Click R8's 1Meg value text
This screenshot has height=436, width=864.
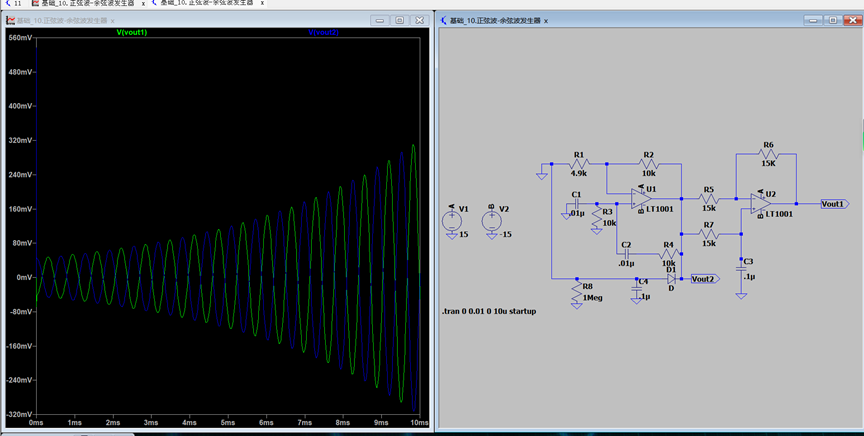pos(593,297)
